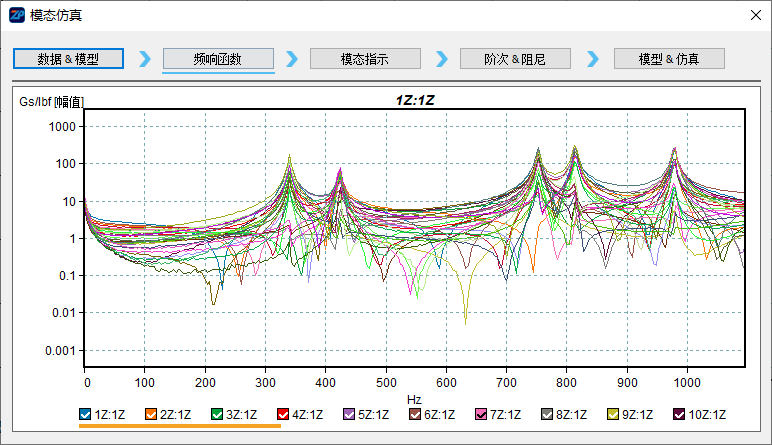Click the arrow after 数据 & 模型
The width and height of the screenshot is (772, 445).
click(145, 59)
